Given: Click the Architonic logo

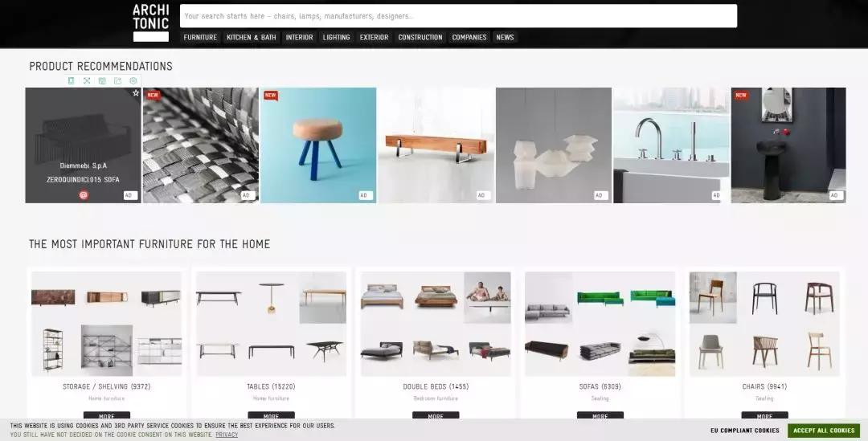Looking at the screenshot, I should pyautogui.click(x=150, y=22).
